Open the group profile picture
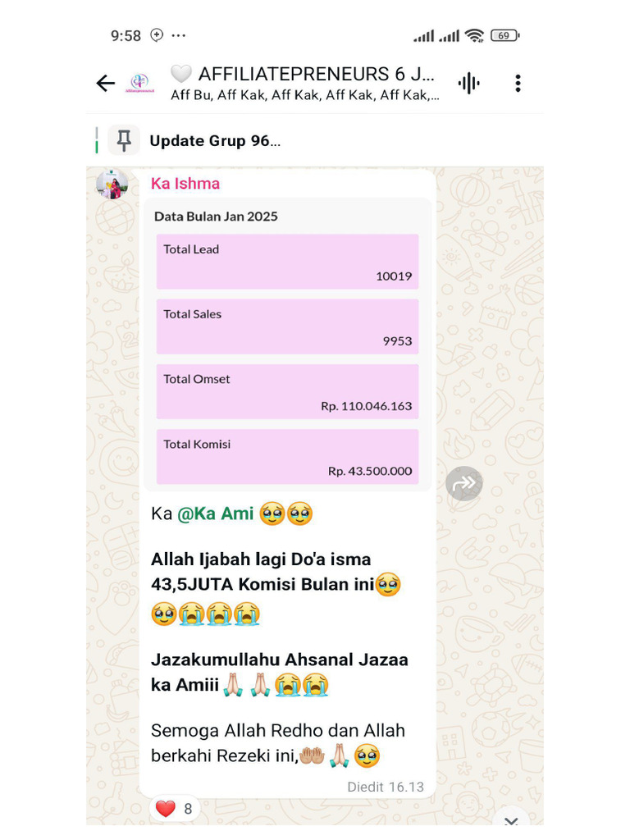 (x=139, y=83)
